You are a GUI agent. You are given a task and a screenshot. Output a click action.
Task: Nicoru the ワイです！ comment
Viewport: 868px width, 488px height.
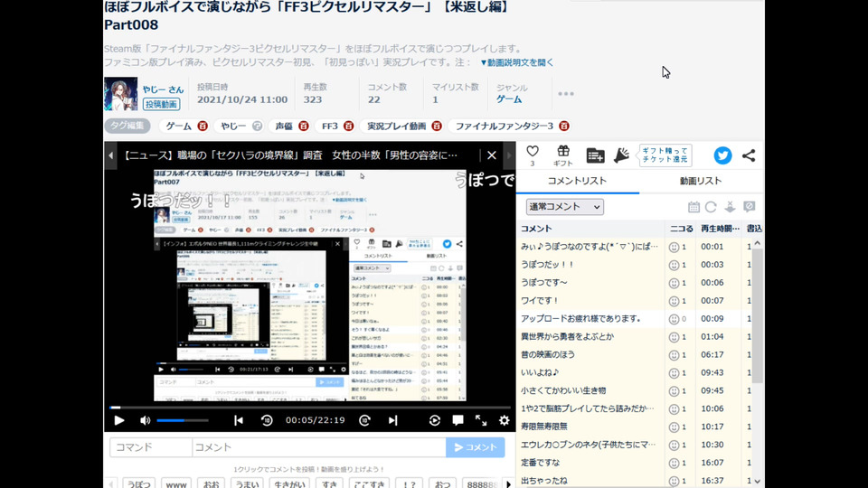(x=674, y=301)
